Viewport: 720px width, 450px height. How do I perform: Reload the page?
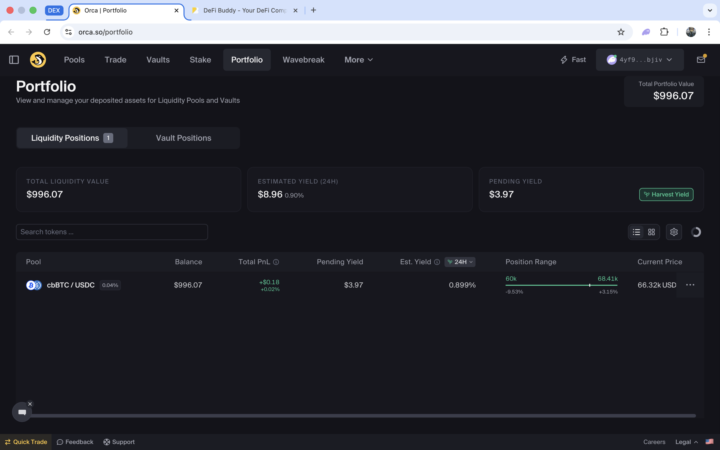click(47, 32)
